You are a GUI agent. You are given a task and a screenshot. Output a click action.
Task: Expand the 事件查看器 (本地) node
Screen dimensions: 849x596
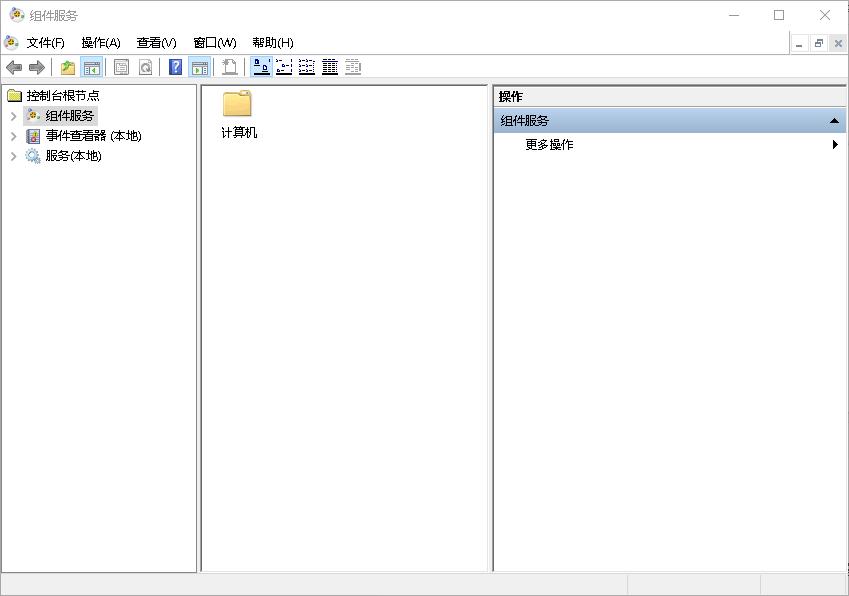[x=13, y=136]
